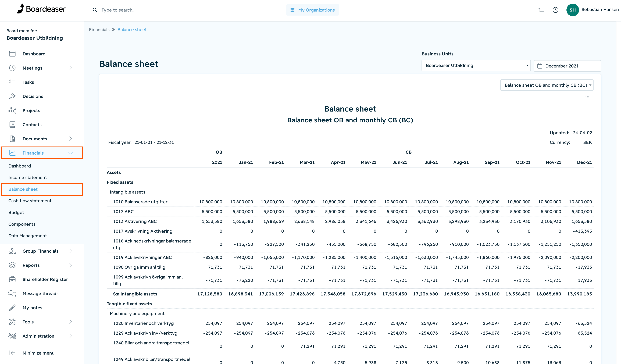Expand the Reports section
Viewport: 621px width, 364px height.
coord(71,265)
